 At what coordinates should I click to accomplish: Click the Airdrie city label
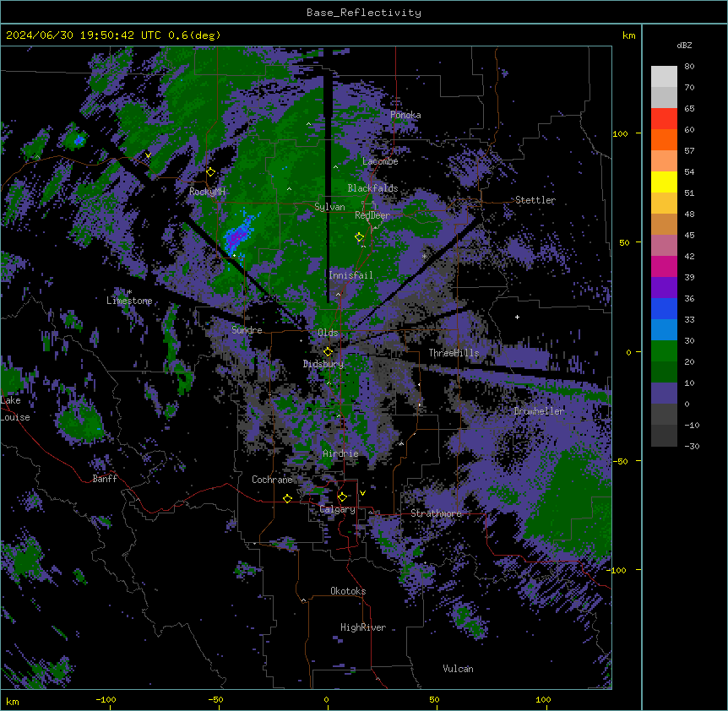click(x=340, y=453)
